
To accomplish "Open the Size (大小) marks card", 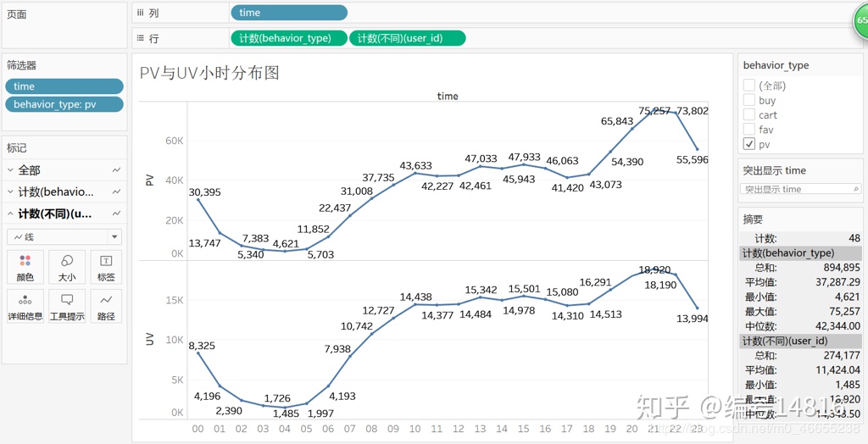I will [x=67, y=267].
